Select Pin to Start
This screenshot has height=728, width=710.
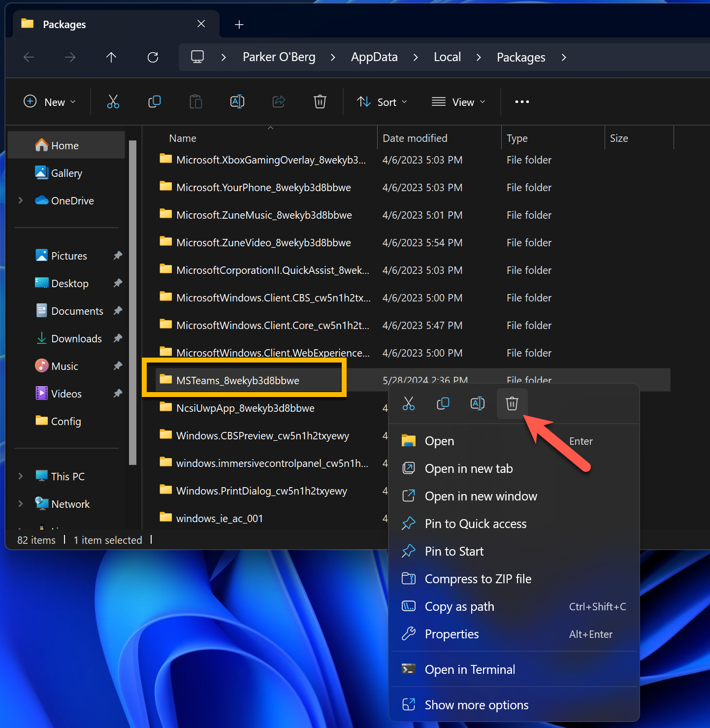pyautogui.click(x=514, y=551)
